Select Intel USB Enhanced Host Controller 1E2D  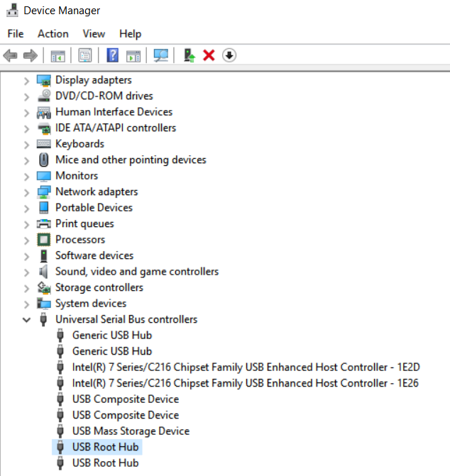point(246,367)
